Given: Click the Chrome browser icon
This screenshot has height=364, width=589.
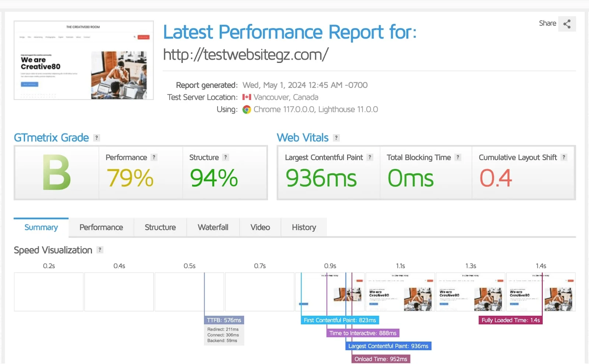Looking at the screenshot, I should pos(247,109).
